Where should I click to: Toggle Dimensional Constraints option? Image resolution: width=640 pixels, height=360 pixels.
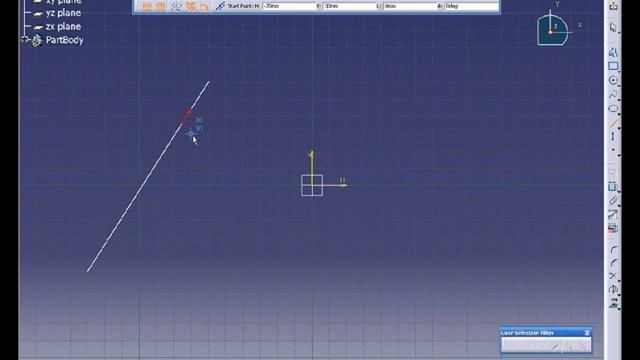(x=204, y=6)
